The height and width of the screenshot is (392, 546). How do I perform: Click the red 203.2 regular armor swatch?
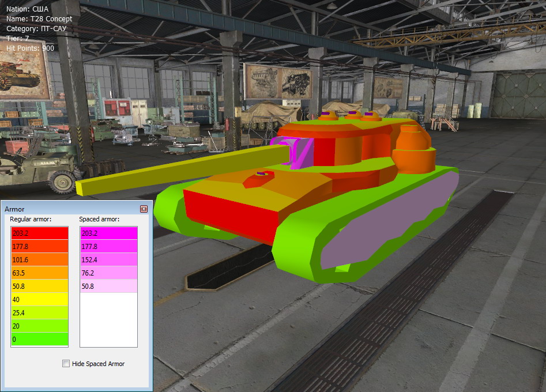click(39, 233)
